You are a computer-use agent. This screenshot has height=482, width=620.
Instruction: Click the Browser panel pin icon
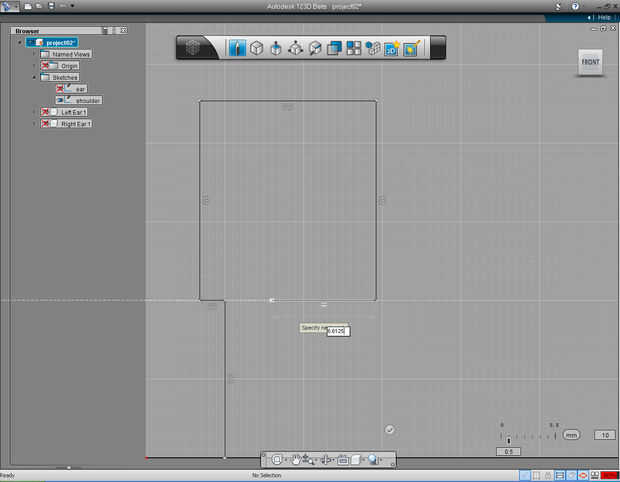click(x=105, y=30)
